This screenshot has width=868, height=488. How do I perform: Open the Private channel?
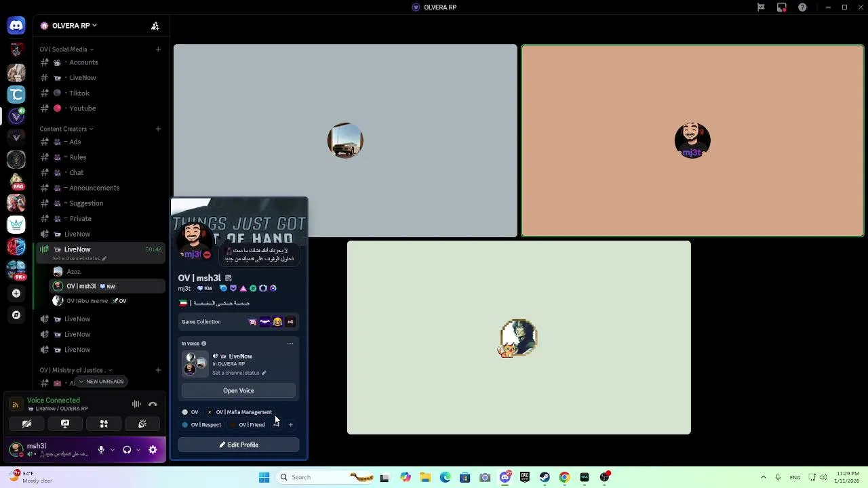click(x=100, y=218)
